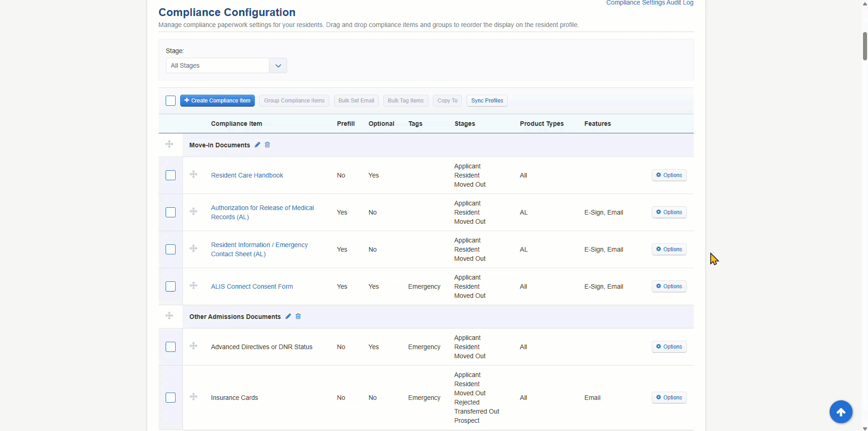Click Bulk Set Email button
Viewport: 868px width, 431px height.
coord(356,101)
